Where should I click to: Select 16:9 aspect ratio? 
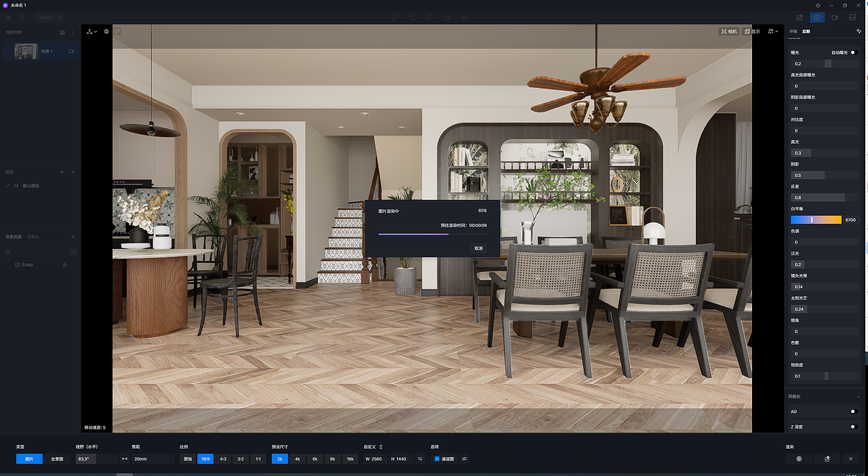(x=205, y=459)
